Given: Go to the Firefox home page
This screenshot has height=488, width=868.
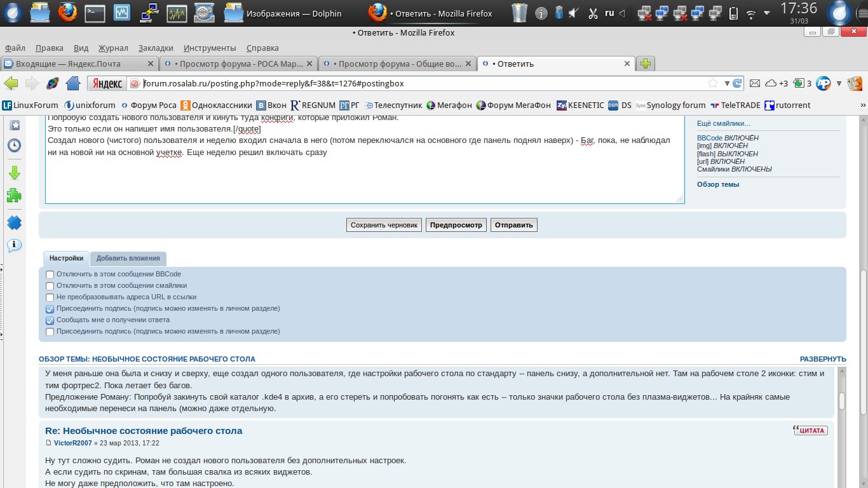Looking at the screenshot, I should (73, 83).
